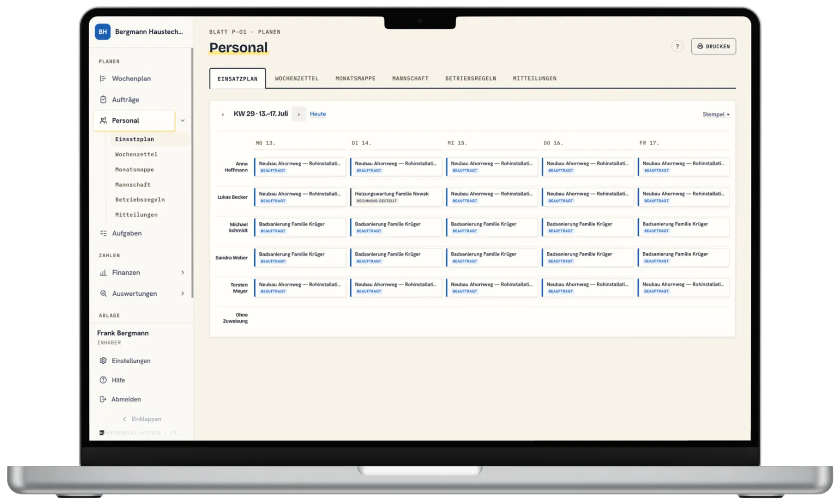Open the Stempel dropdown
The image size is (840, 504).
(716, 114)
